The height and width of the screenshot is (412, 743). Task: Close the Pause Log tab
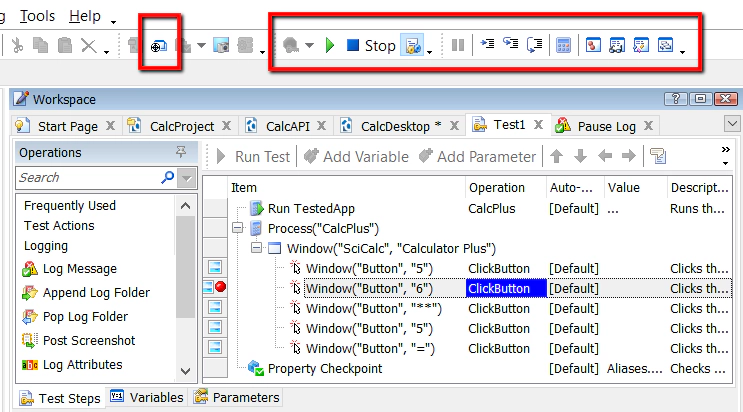point(648,126)
